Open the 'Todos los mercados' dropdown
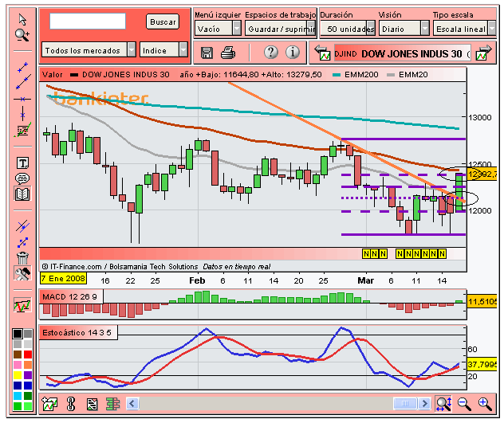504x423 pixels. tap(89, 50)
